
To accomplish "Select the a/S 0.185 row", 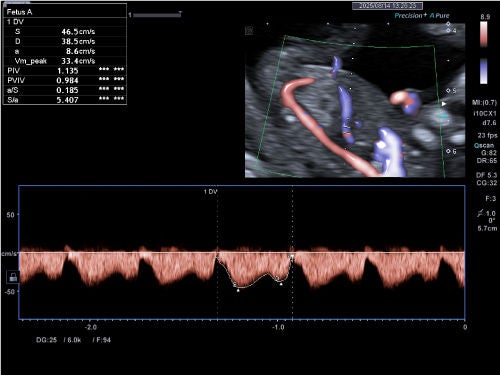I will (x=65, y=90).
